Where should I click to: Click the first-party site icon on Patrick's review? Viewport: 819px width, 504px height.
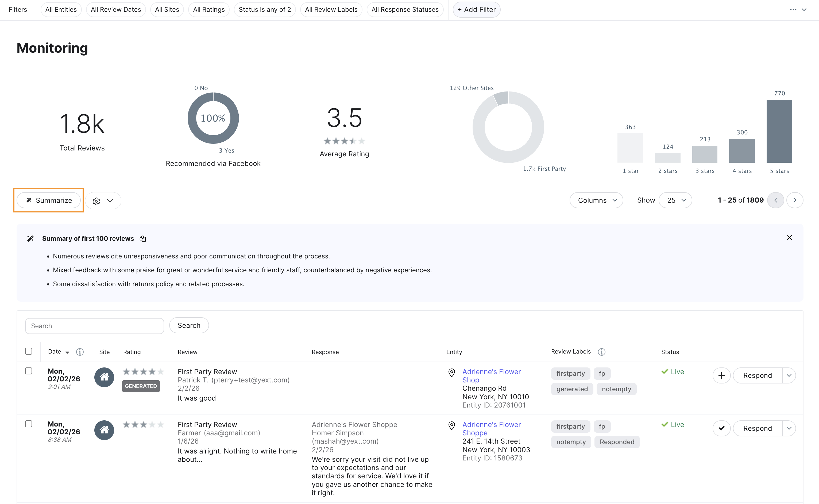click(x=104, y=377)
